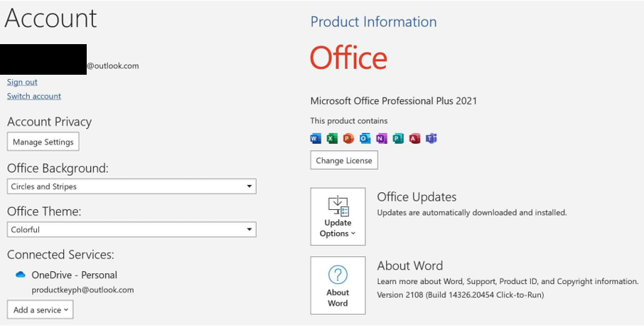Image resolution: width=644 pixels, height=326 pixels.
Task: Click the PowerPoint app icon
Action: pos(348,139)
